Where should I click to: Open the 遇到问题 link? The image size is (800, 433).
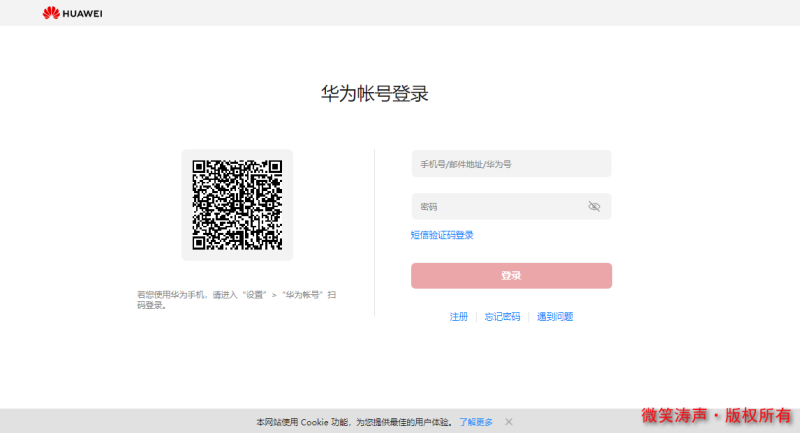click(x=555, y=317)
